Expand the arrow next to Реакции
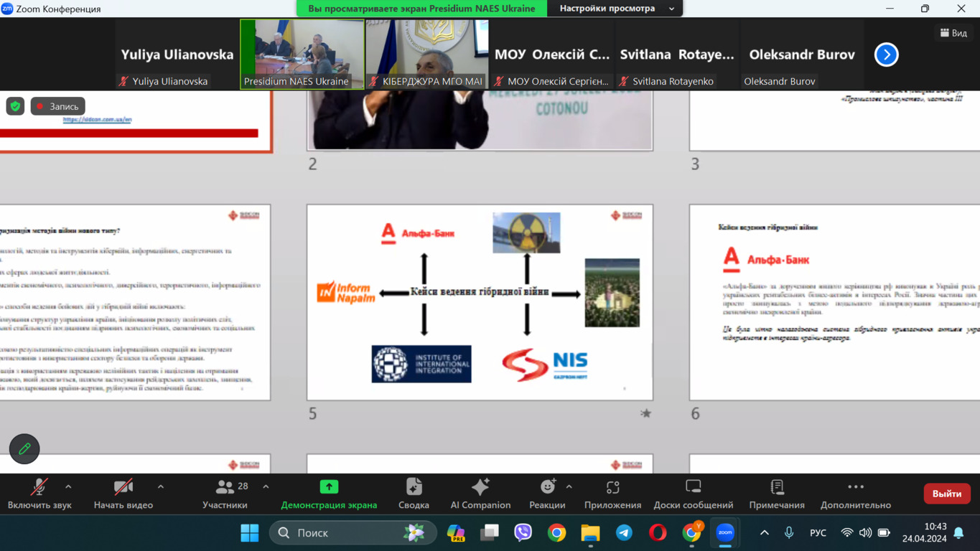The image size is (980, 551). 569,487
